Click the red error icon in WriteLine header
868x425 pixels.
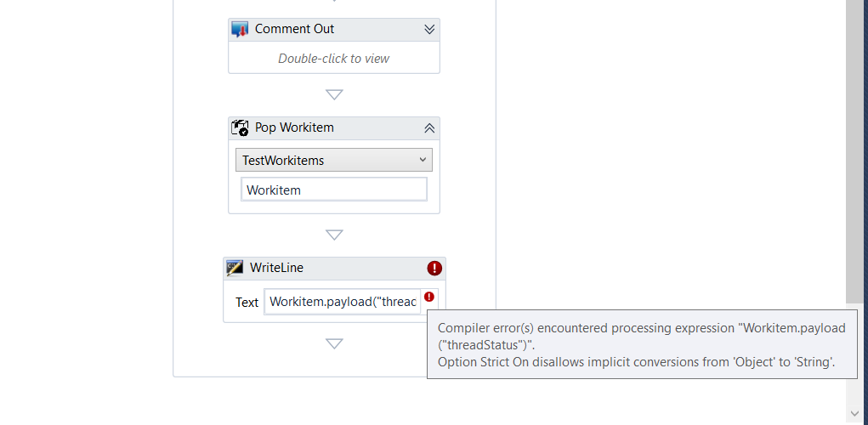point(434,269)
